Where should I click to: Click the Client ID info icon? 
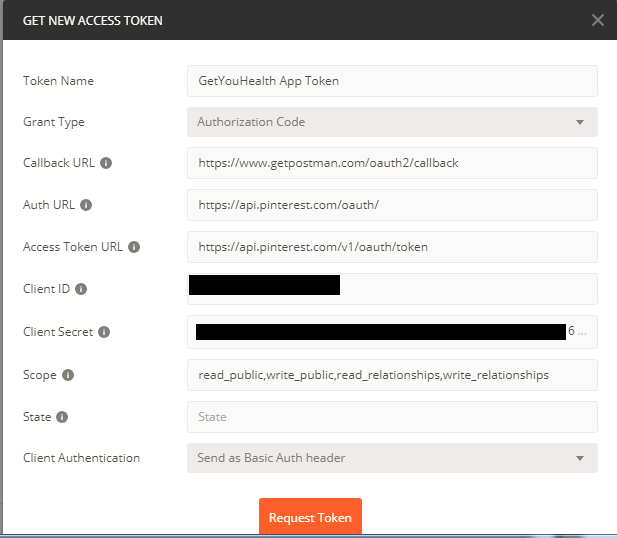pyautogui.click(x=81, y=289)
